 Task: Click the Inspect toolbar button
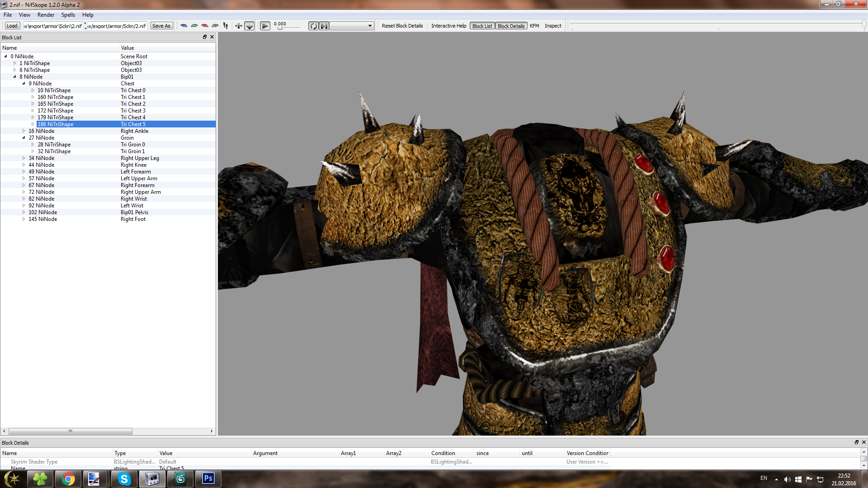[553, 26]
